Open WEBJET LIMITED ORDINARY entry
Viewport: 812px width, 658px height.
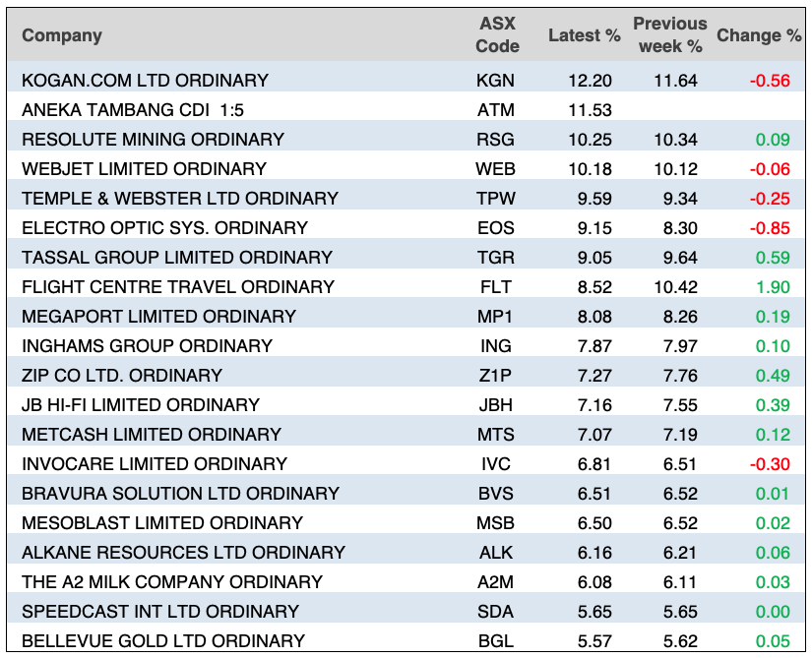point(144,169)
